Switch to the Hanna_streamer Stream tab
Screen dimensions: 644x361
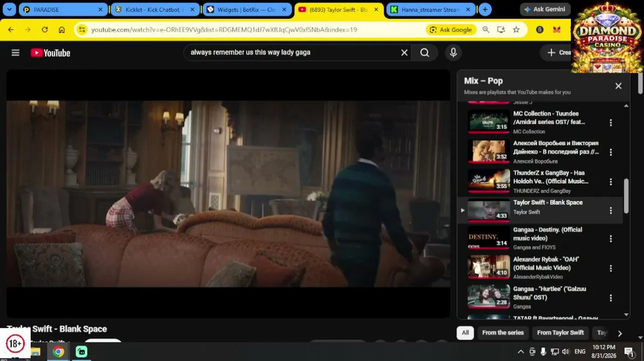pyautogui.click(x=431, y=10)
